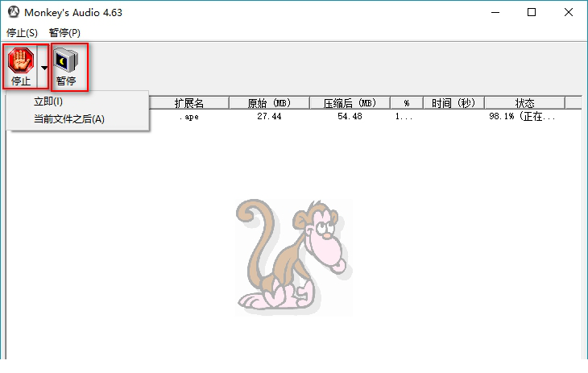Viewport: 588px width, 373px height.
Task: Click the Pause toolbar icon
Action: 66,60
